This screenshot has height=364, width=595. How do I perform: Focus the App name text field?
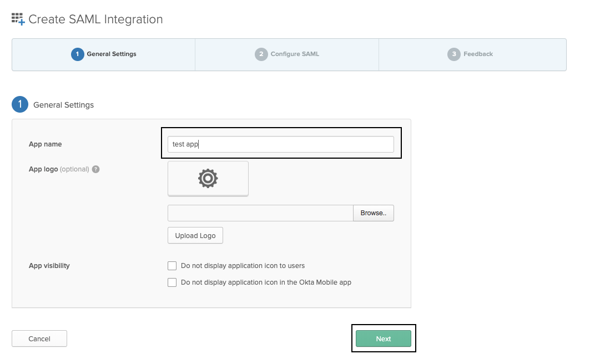(280, 144)
